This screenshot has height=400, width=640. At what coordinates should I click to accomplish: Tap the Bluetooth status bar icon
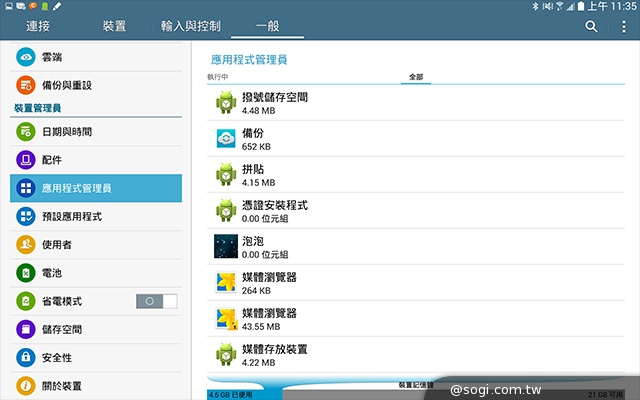tap(535, 6)
